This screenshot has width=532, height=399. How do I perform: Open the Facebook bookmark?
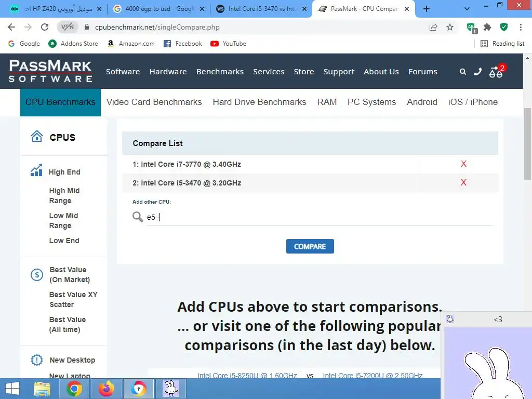182,44
